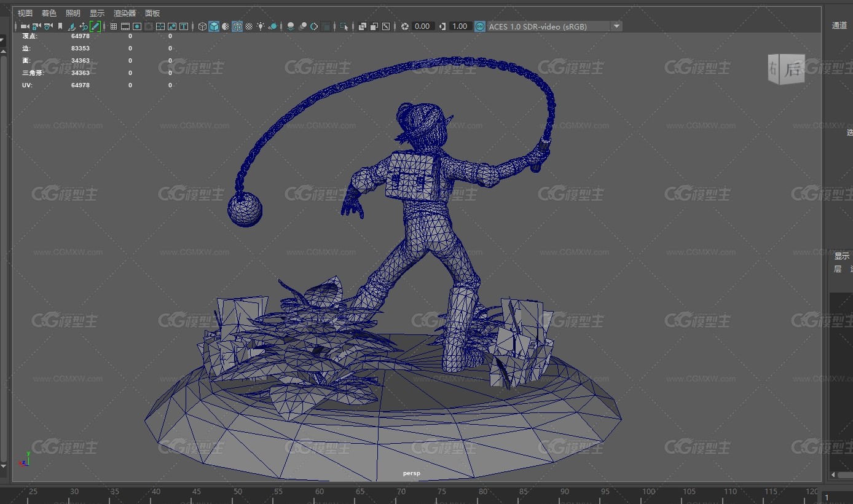Toggle the safe action icon

171,26
